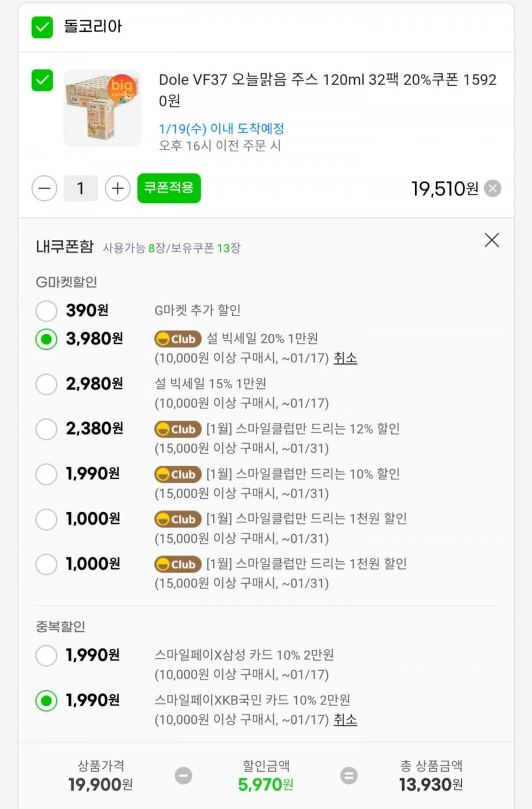This screenshot has height=809, width=532.
Task: Select the 3,980원 설 빅세일 20% coupon
Action: click(x=46, y=339)
